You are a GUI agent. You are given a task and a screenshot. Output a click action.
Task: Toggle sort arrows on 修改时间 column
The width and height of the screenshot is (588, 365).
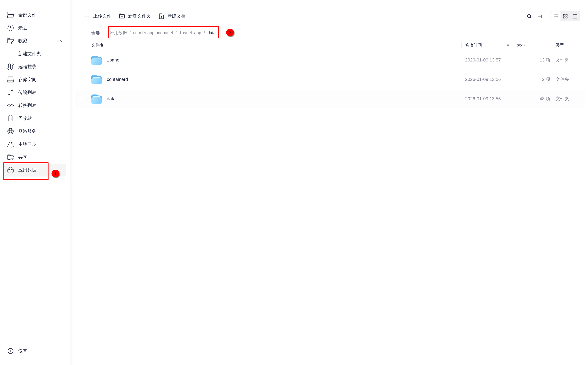point(508,45)
